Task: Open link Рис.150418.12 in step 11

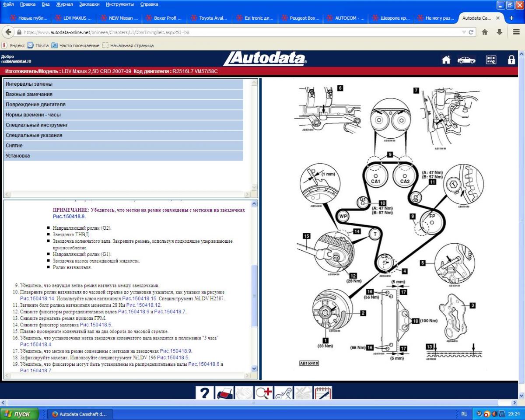Action: point(144,304)
